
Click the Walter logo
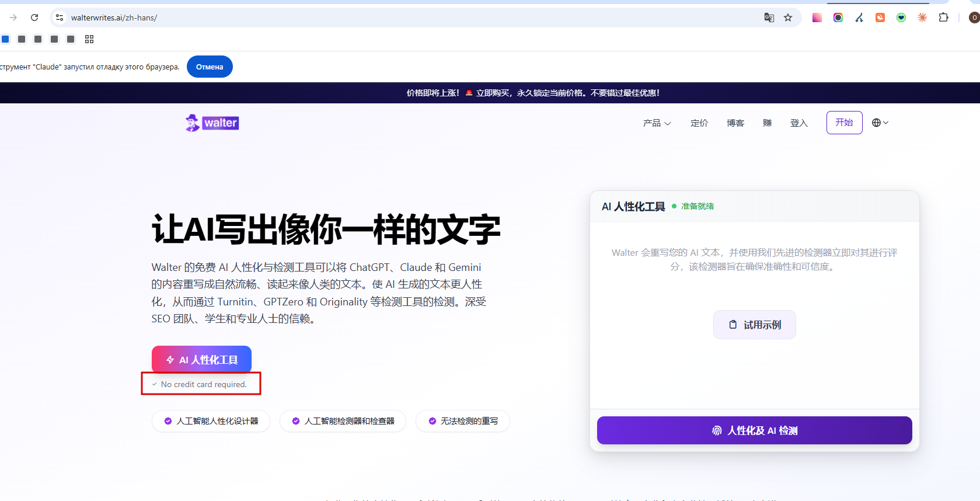[212, 123]
